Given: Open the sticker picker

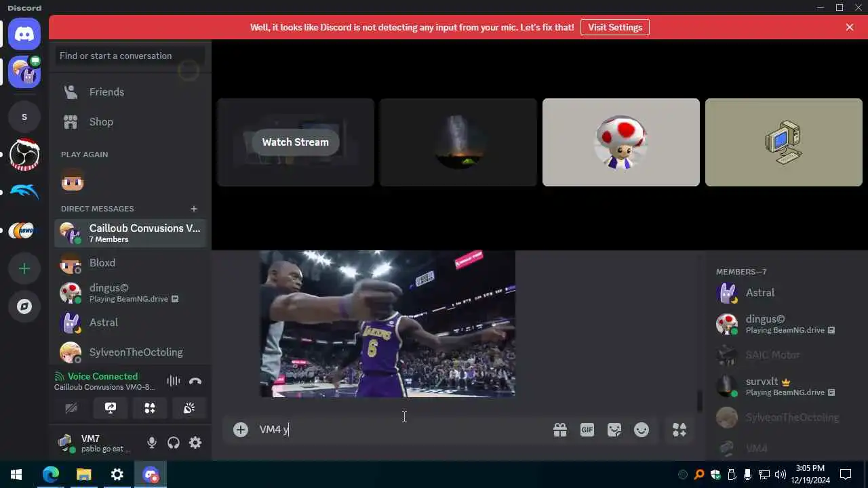Looking at the screenshot, I should pos(614,430).
